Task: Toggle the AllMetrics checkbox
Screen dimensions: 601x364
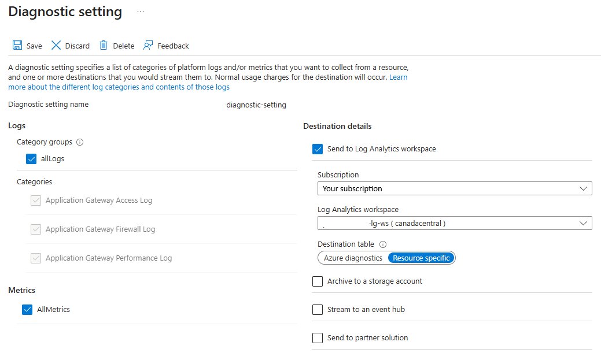Action: pos(27,310)
